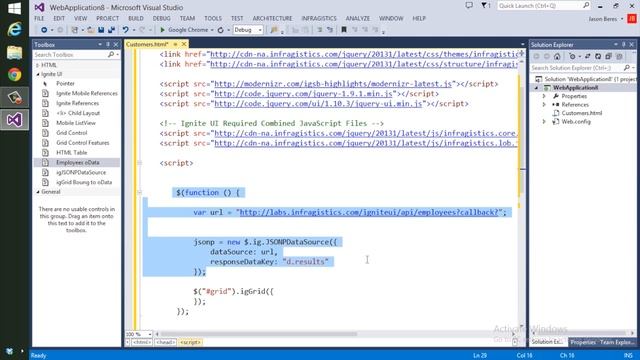The width and height of the screenshot is (640, 360).
Task: Open the editor zoom level dropdown
Action: pyautogui.click(x=150, y=334)
